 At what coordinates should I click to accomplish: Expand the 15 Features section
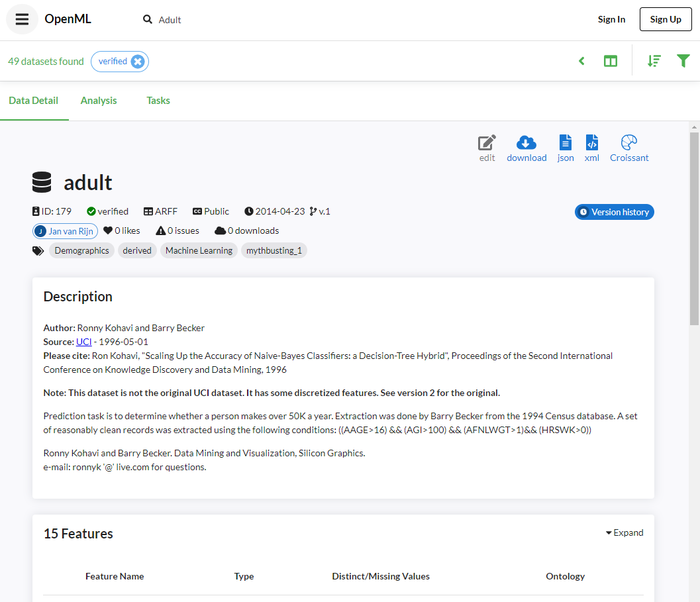click(x=624, y=532)
